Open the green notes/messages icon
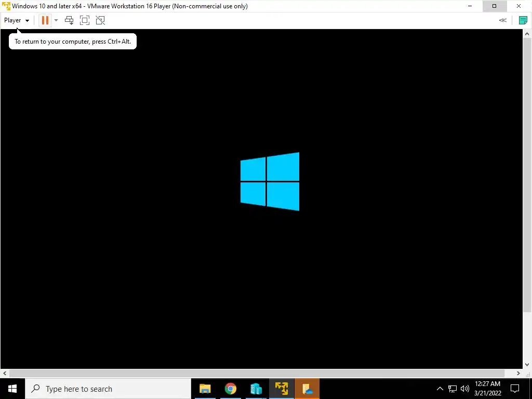 [x=523, y=20]
